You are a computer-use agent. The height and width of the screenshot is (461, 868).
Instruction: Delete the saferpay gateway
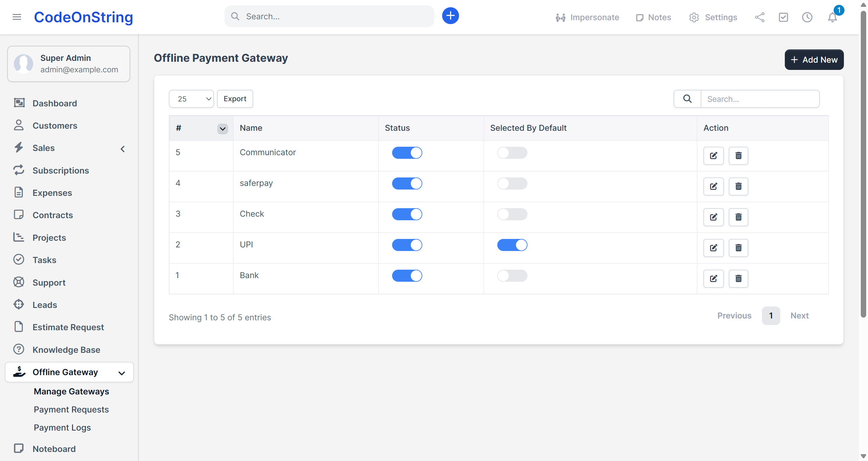coord(738,186)
